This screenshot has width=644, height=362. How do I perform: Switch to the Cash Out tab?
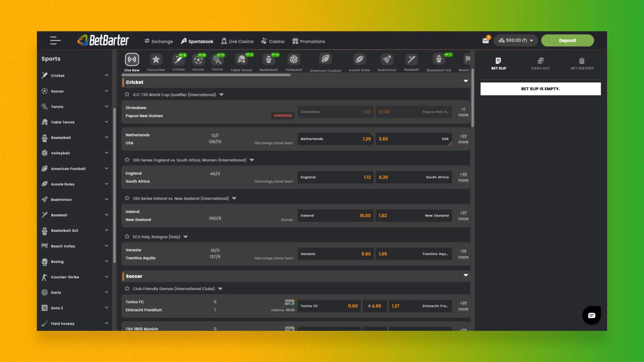tap(540, 63)
